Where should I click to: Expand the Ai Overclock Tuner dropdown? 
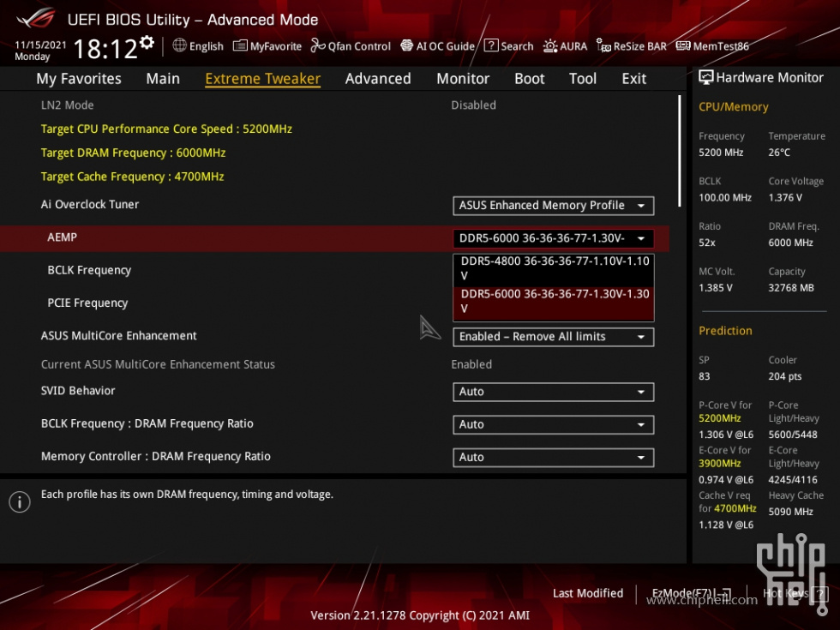(554, 206)
